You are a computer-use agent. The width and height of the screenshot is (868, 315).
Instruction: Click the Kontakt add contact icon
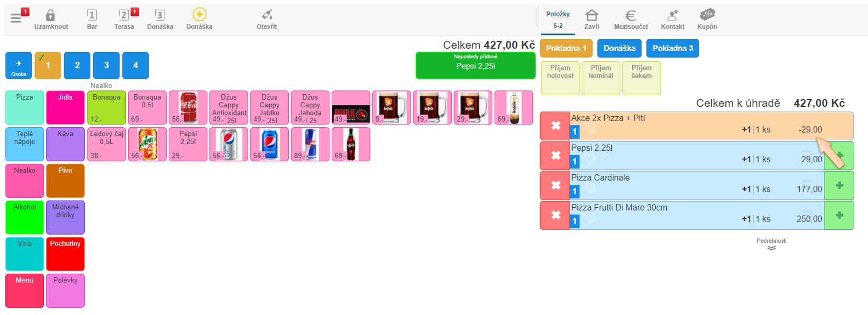[673, 16]
